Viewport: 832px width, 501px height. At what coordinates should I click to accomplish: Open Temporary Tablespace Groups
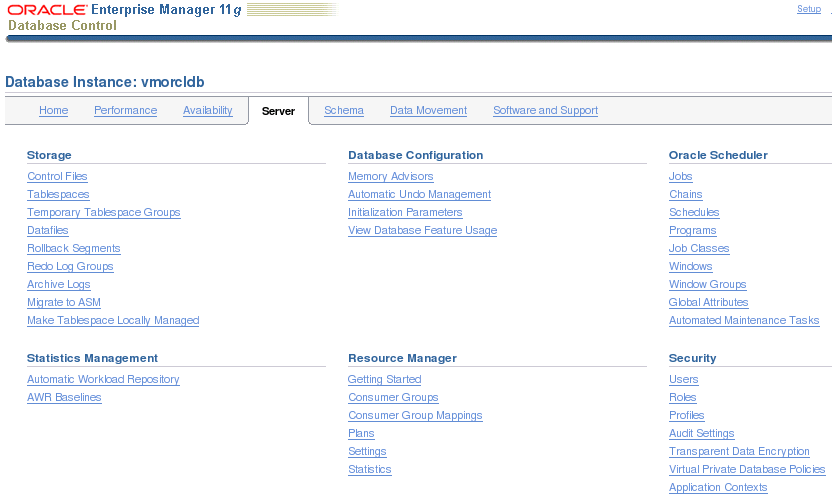point(103,212)
